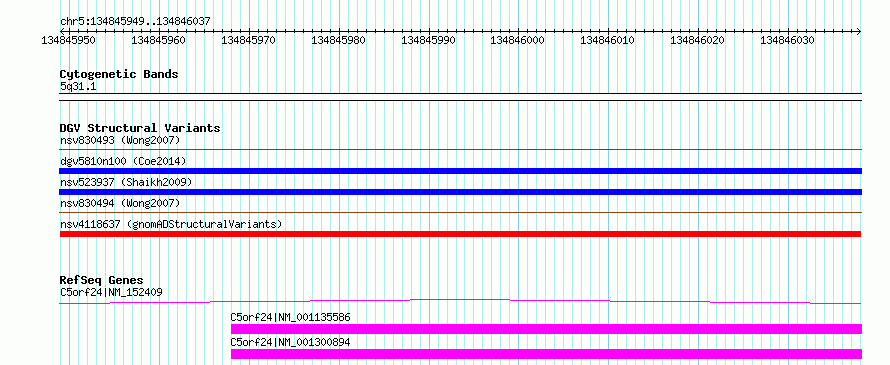Screen dimensions: 890x365
Task: Click ruler position 134845960
Action: pos(158,40)
